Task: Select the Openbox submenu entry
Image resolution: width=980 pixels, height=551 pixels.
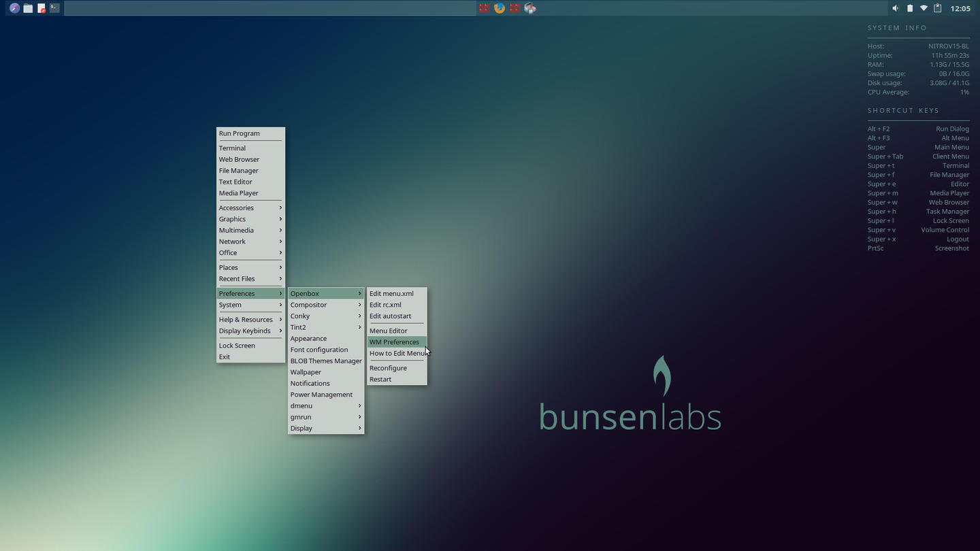Action: (x=326, y=293)
